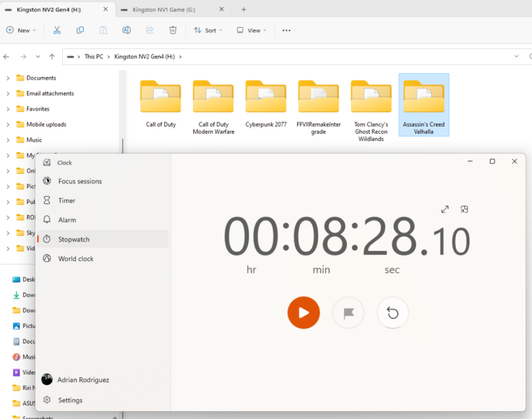Open Focus sessions in Clock
532x419 pixels.
coord(103,181)
